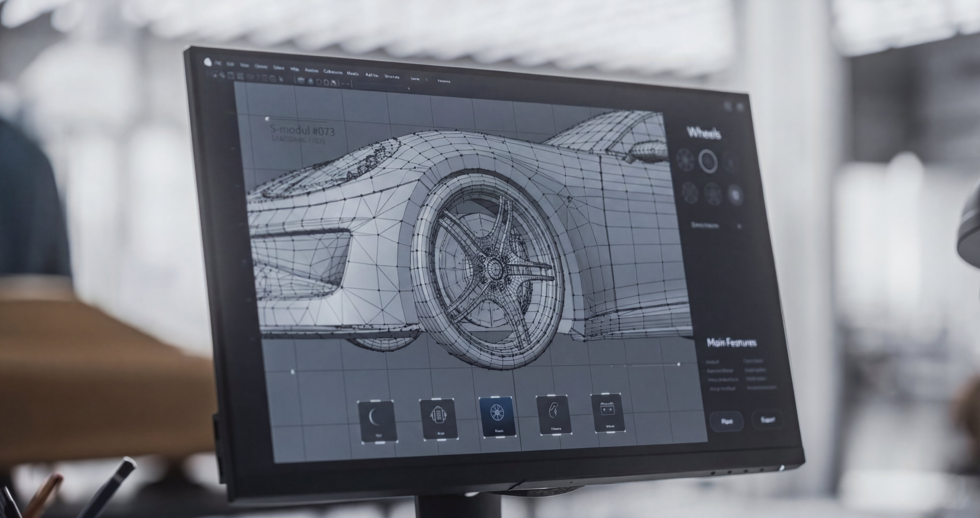Click the right pill button under Main Features
This screenshot has width=980, height=518.
click(768, 419)
